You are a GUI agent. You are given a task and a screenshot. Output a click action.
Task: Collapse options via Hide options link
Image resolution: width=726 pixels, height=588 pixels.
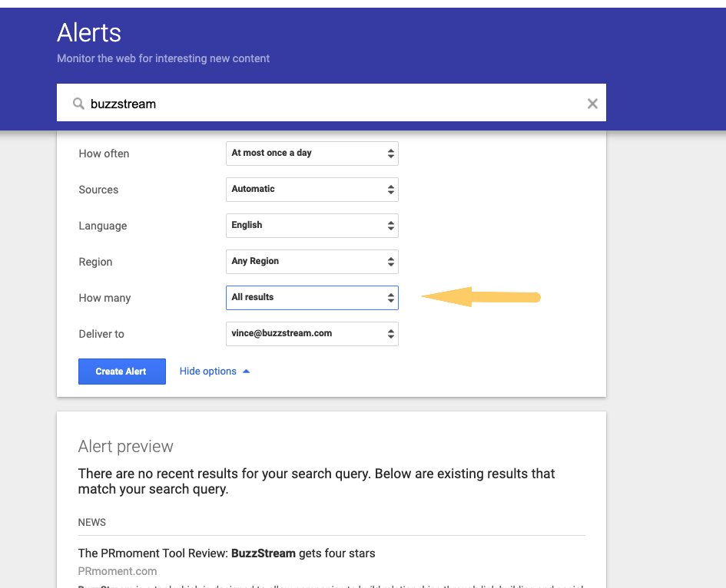pos(207,371)
